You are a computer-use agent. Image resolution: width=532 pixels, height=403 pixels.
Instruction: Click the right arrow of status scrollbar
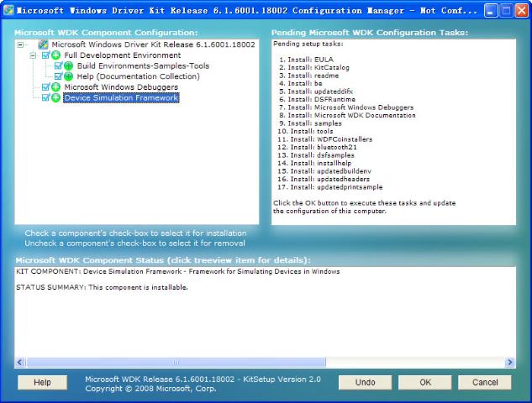pos(509,363)
